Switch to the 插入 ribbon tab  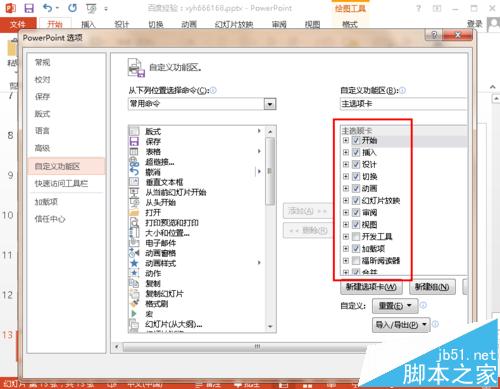pos(88,24)
